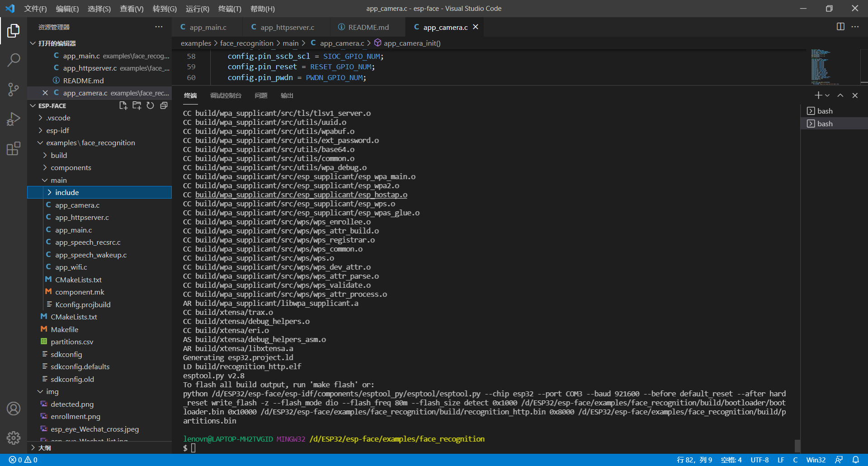Change LF end of line setting
868x466 pixels.
coord(781,460)
